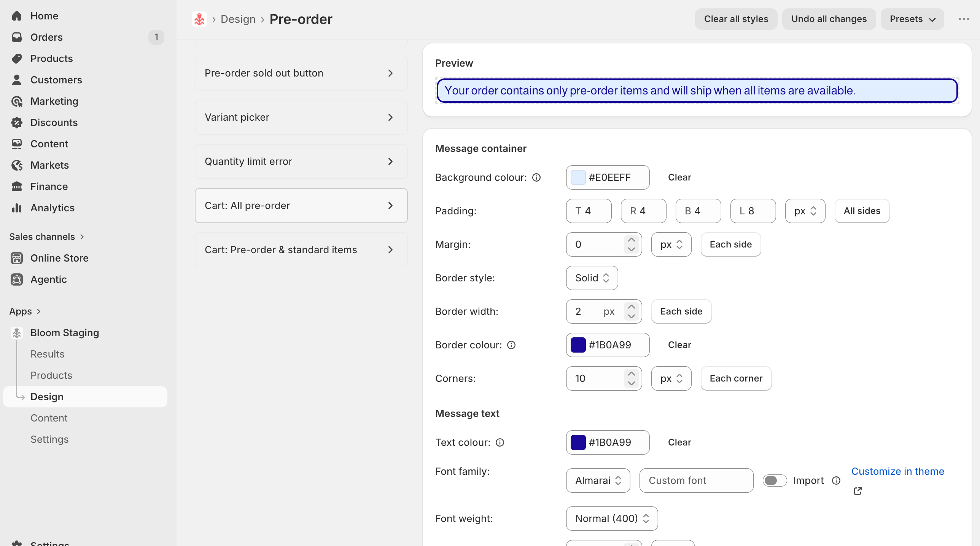Click the padding top T 4 field
The width and height of the screenshot is (980, 546).
click(589, 211)
